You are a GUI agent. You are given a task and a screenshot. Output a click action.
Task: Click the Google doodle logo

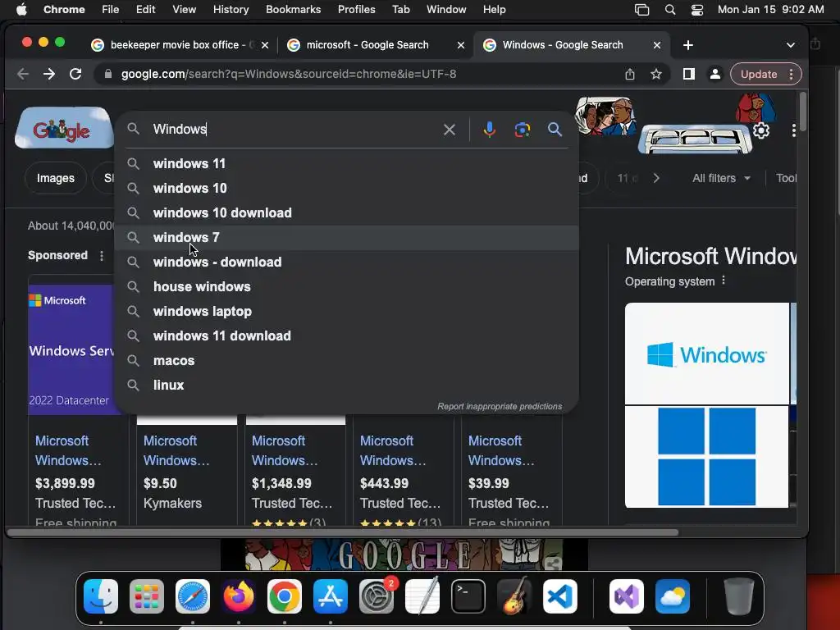[63, 129]
